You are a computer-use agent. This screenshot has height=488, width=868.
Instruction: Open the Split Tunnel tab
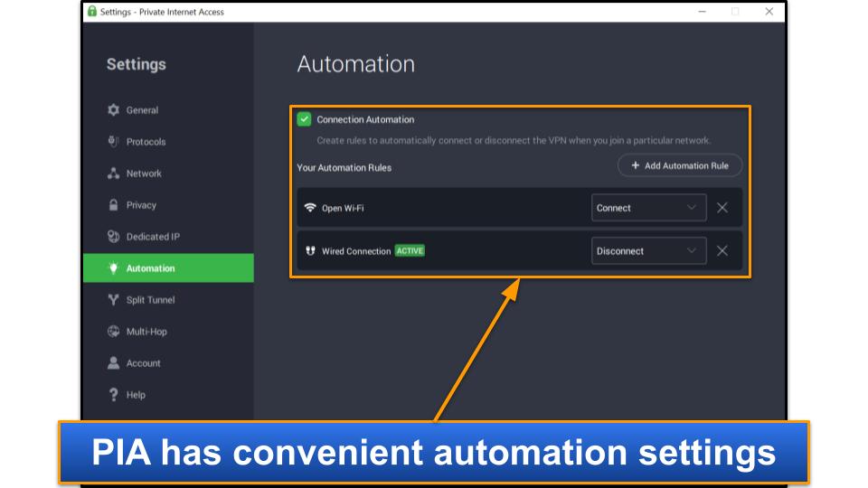point(168,300)
